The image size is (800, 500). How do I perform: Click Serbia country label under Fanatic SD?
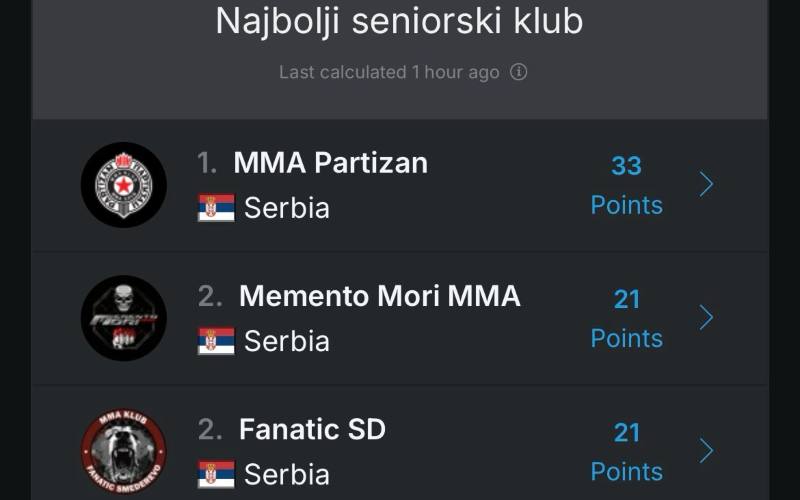(287, 474)
